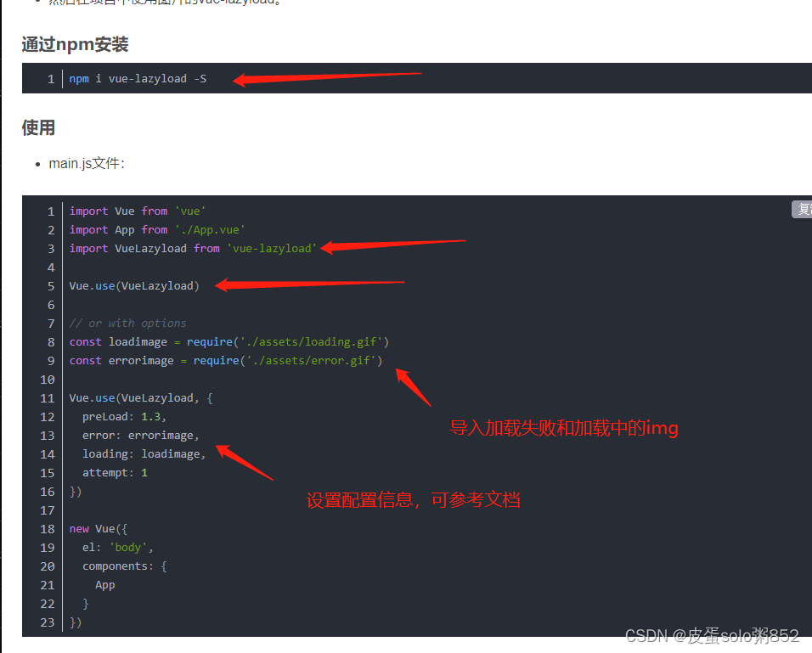Screen dimensions: 812x653
Task: Open the CSDN @皮蛋solo粥852 author link
Action: click(x=712, y=635)
